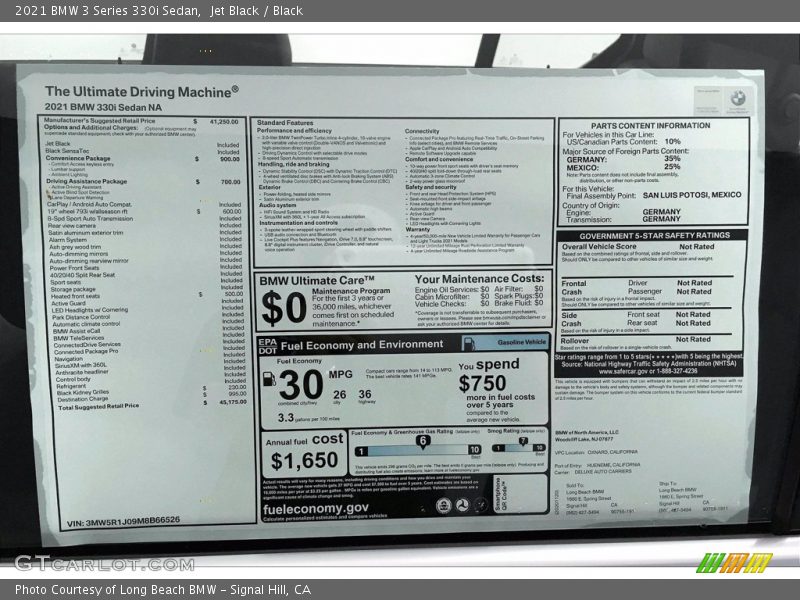800x600 pixels.
Task: Open the fueleconomy.gov link
Action: [x=316, y=508]
